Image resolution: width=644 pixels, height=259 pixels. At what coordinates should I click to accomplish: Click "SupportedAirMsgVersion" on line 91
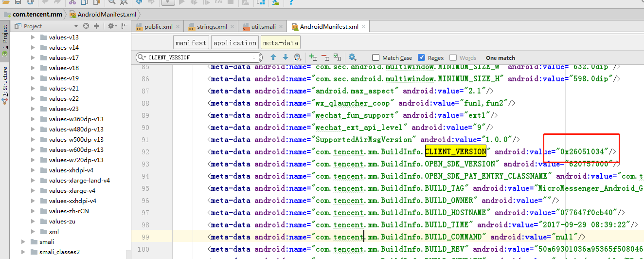pos(364,140)
